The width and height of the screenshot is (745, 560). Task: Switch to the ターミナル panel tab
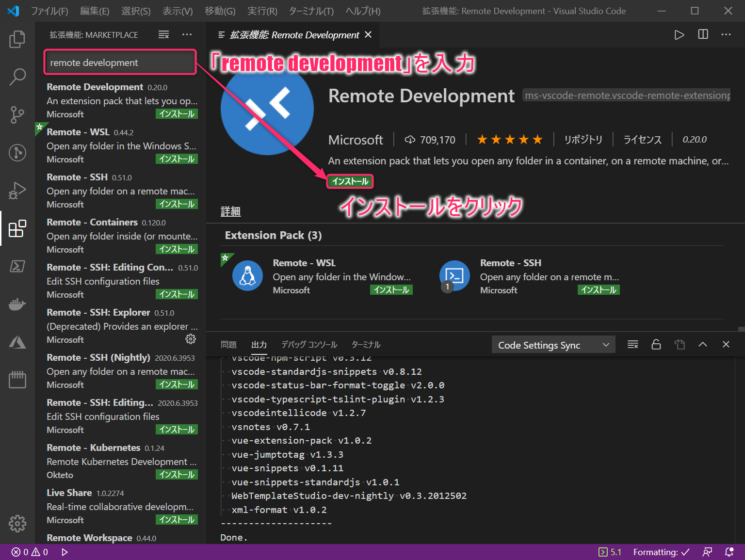tap(365, 344)
